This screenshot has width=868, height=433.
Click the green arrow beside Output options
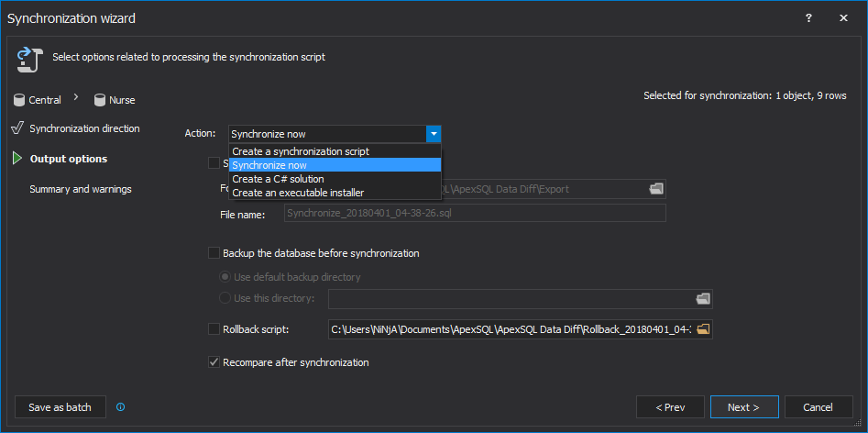click(x=17, y=159)
